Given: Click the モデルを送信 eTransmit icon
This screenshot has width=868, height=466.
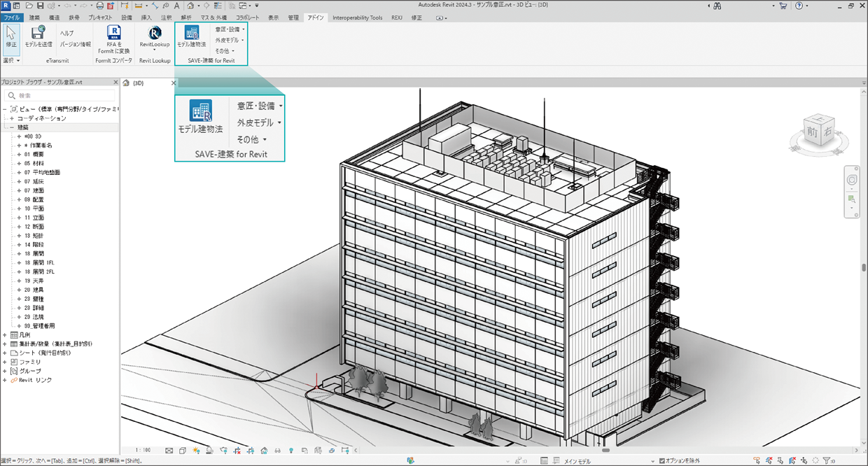Looking at the screenshot, I should click(x=38, y=34).
